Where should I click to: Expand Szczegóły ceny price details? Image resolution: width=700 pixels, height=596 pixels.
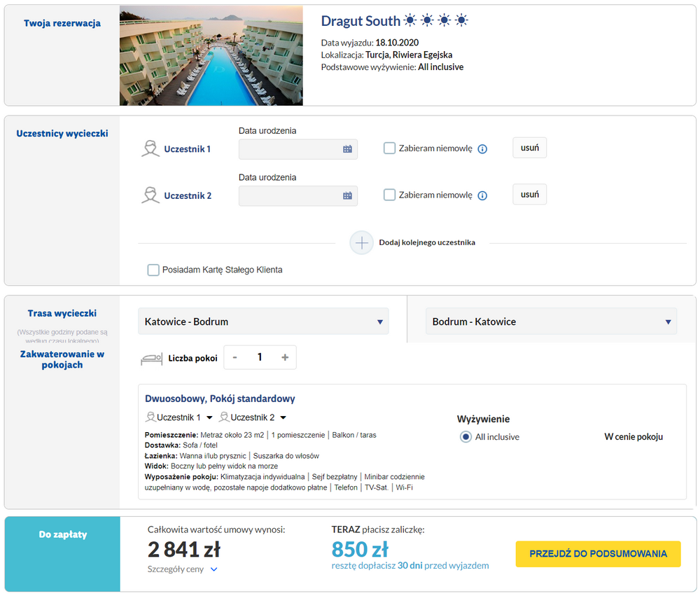pos(183,569)
